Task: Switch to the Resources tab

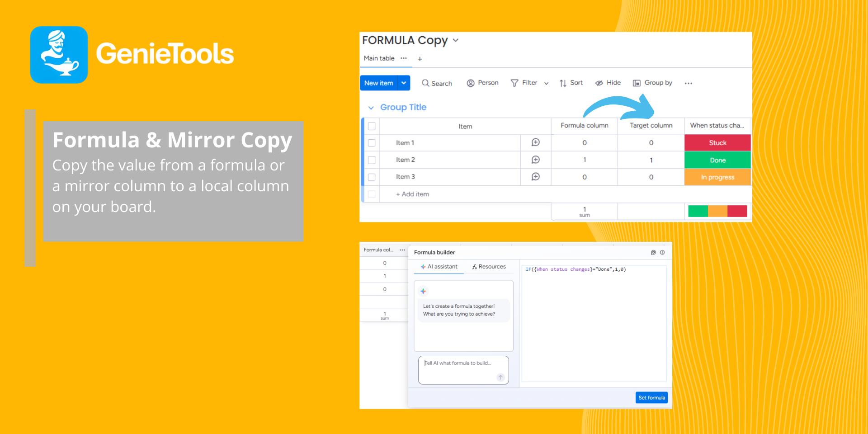Action: pyautogui.click(x=489, y=267)
